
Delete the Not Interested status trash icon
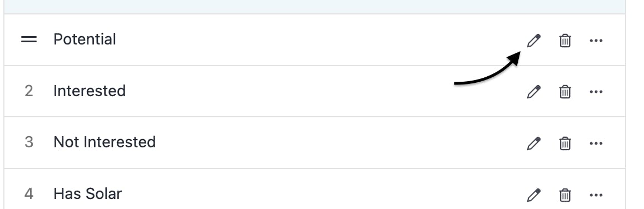564,143
